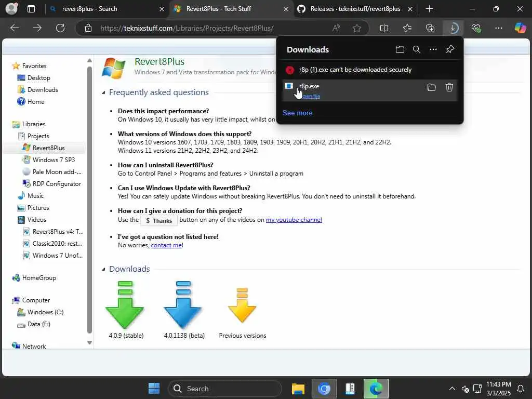This screenshot has height=399, width=532.
Task: Open Browser essentials heart icon
Action: tap(476, 28)
